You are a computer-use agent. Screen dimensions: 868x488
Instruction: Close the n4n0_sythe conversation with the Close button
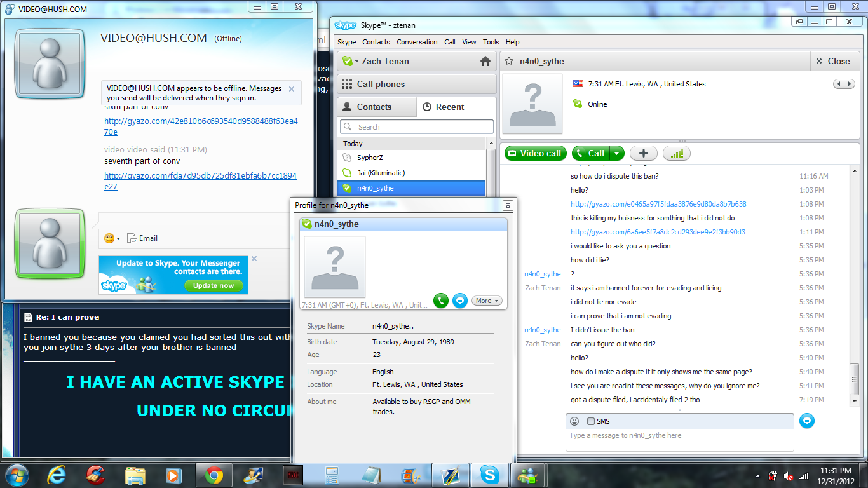834,61
